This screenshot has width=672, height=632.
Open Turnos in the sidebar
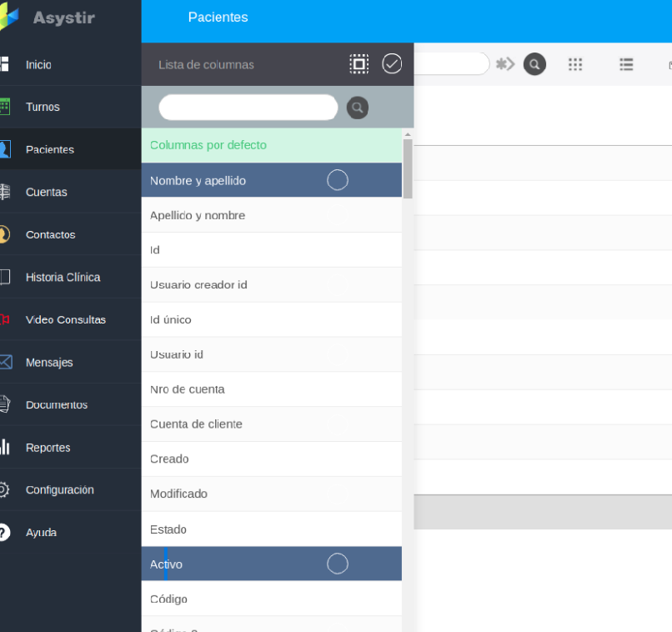[43, 108]
